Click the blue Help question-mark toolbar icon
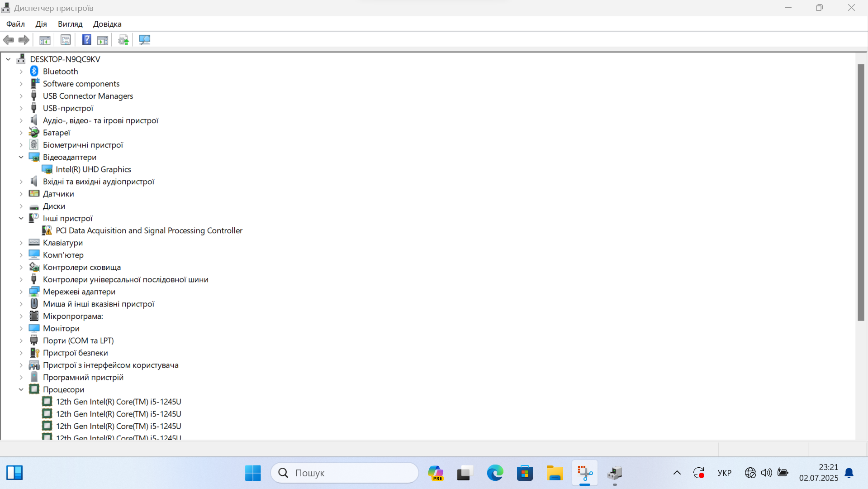The height and width of the screenshot is (489, 868). (x=86, y=40)
